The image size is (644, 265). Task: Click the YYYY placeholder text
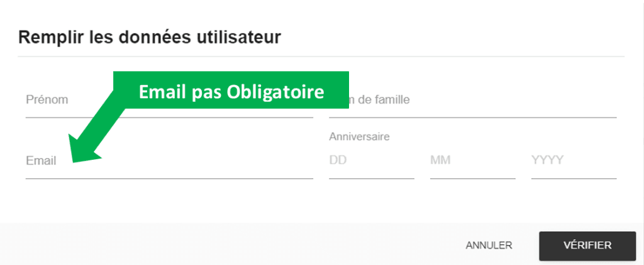[x=547, y=161]
